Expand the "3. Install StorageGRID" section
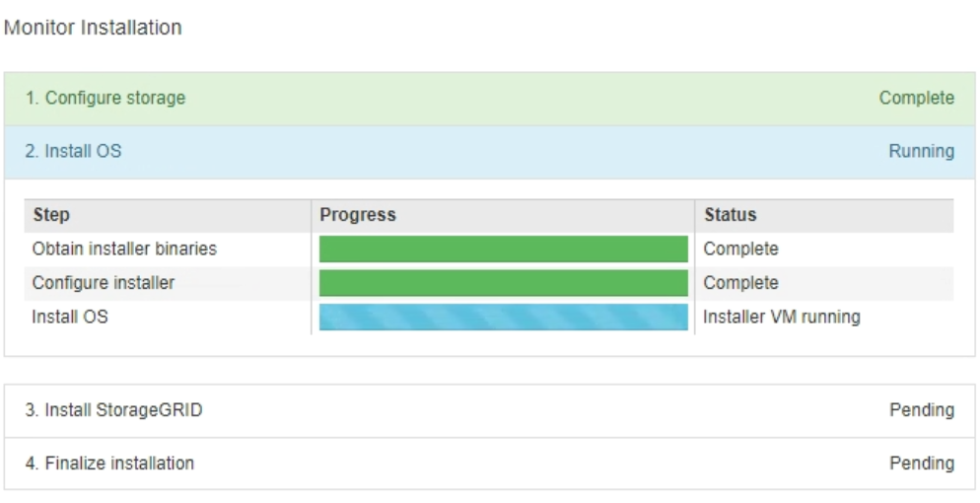The height and width of the screenshot is (503, 980). (114, 409)
